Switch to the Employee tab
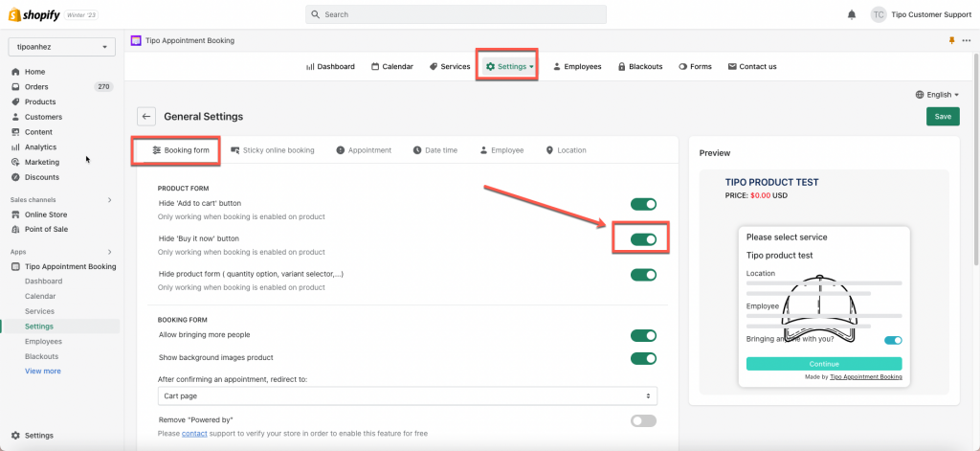The width and height of the screenshot is (980, 451). pyautogui.click(x=501, y=150)
